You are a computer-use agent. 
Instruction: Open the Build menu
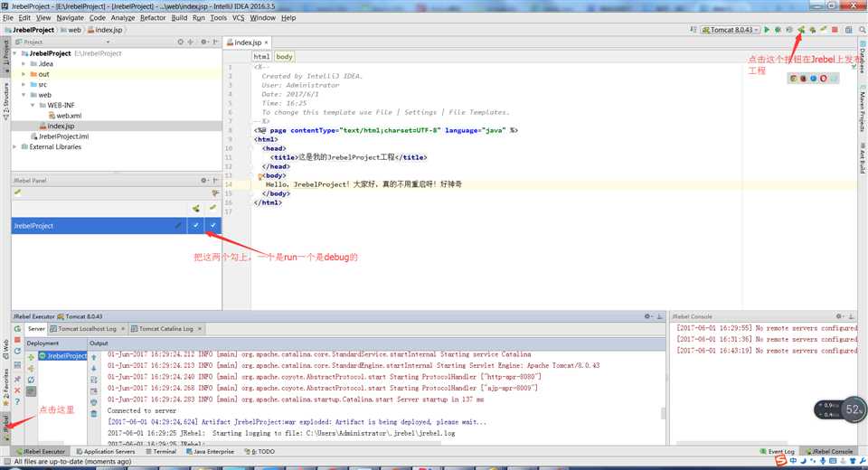click(179, 18)
